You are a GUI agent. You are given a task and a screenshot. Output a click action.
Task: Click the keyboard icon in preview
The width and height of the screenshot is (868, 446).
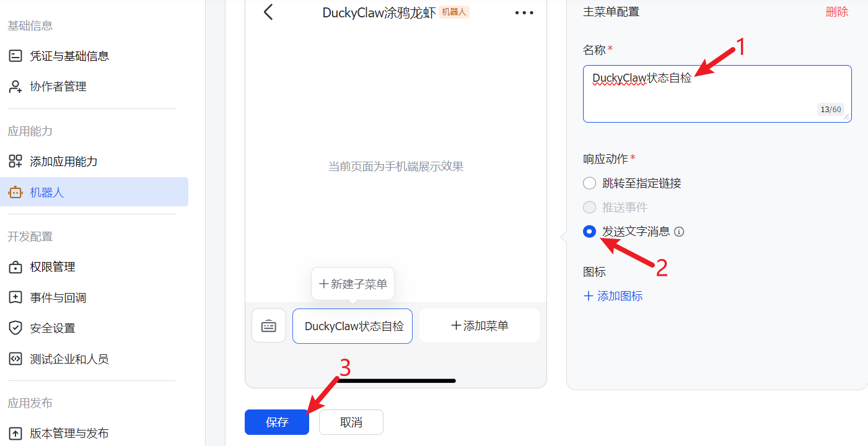269,326
